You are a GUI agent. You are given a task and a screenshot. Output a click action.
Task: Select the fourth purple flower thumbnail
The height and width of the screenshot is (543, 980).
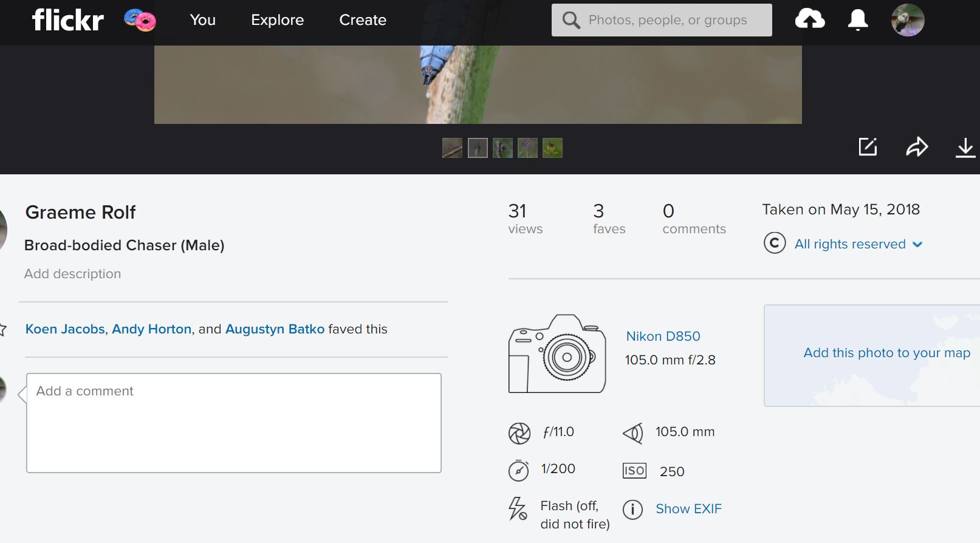coord(527,148)
